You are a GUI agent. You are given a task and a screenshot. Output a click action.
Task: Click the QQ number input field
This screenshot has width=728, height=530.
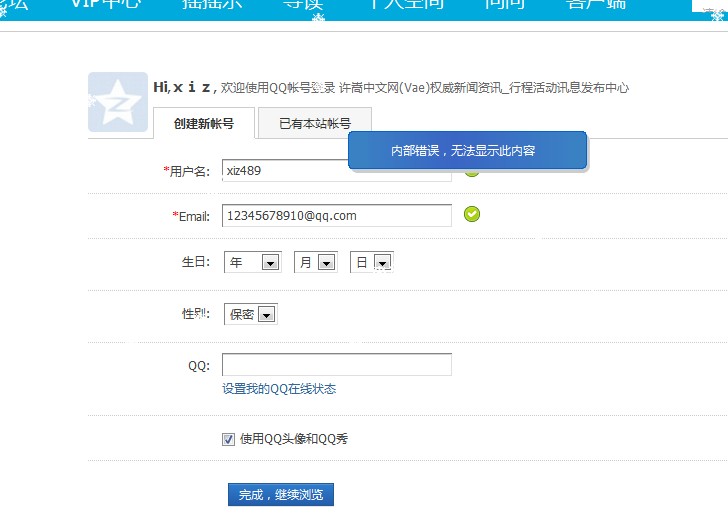click(337, 365)
